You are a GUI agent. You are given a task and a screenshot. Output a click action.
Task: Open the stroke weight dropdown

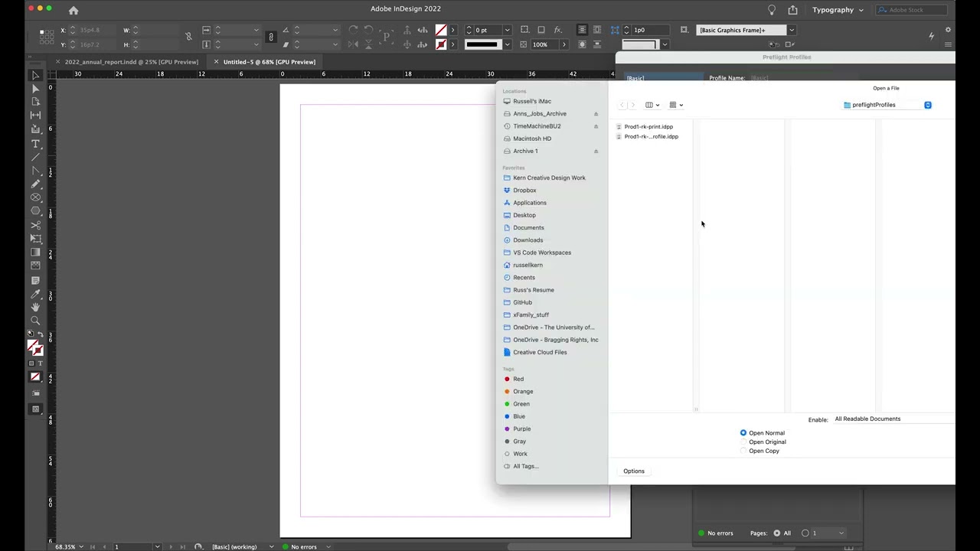(x=507, y=30)
